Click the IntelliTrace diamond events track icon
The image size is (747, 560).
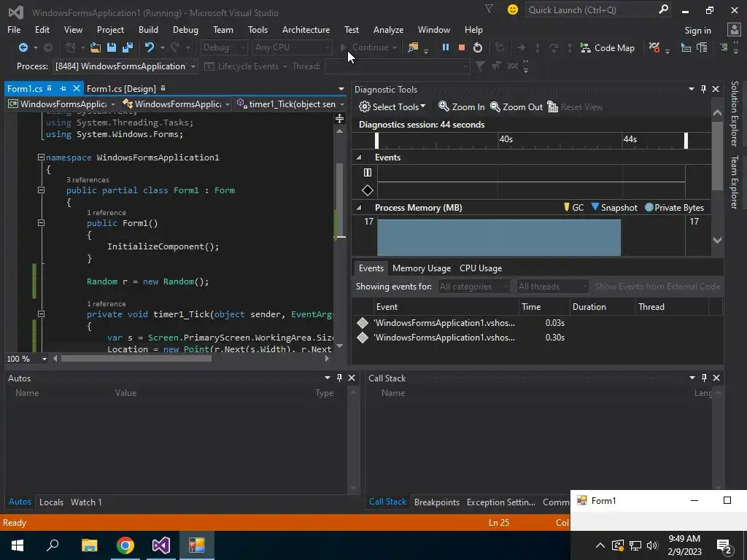[x=368, y=190]
